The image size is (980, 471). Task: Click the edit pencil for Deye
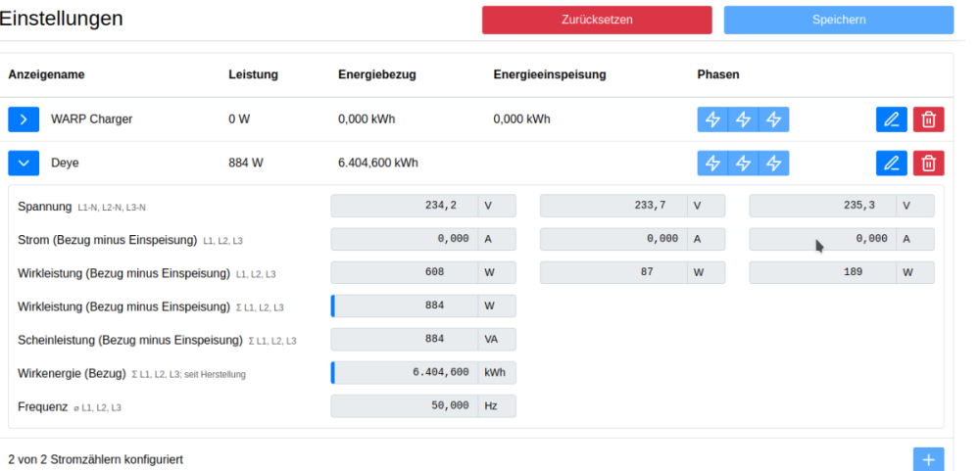click(x=891, y=164)
